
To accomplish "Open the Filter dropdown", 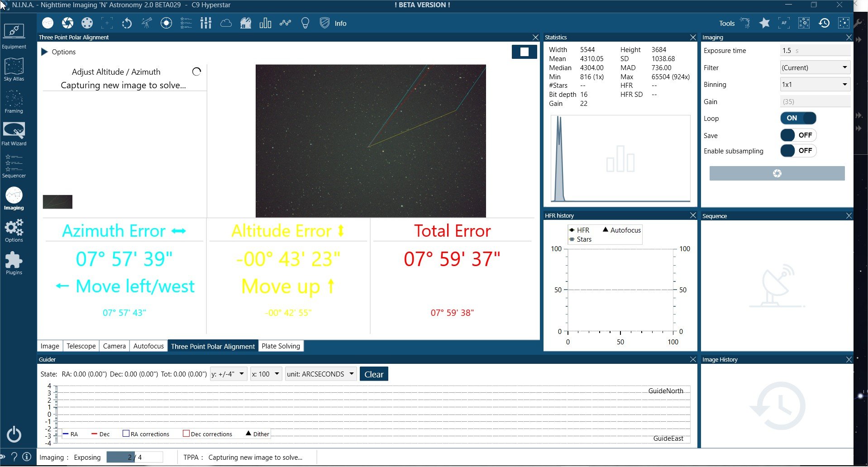I will click(815, 67).
